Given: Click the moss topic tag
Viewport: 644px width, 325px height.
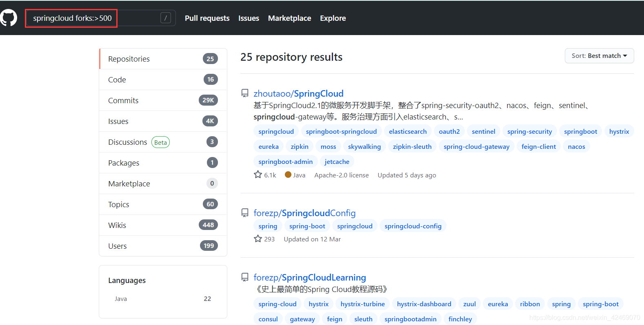Looking at the screenshot, I should coord(328,146).
